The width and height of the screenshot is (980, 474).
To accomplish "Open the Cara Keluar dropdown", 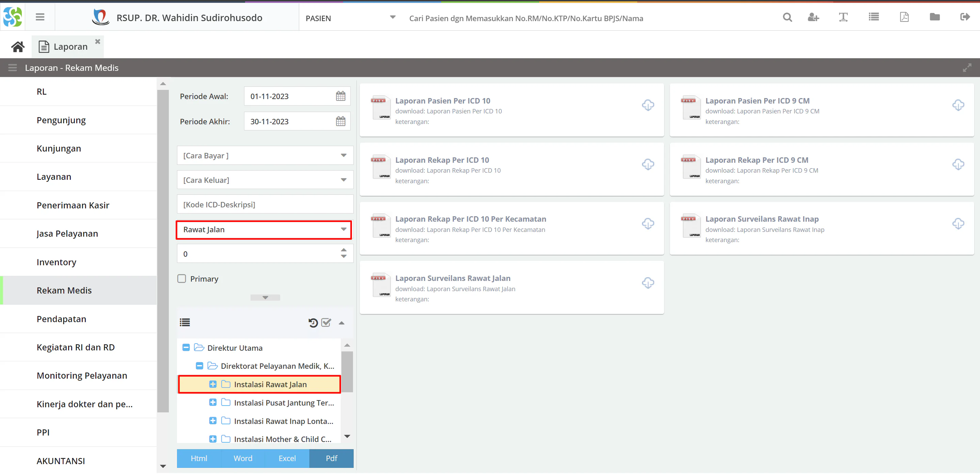I will [x=265, y=180].
